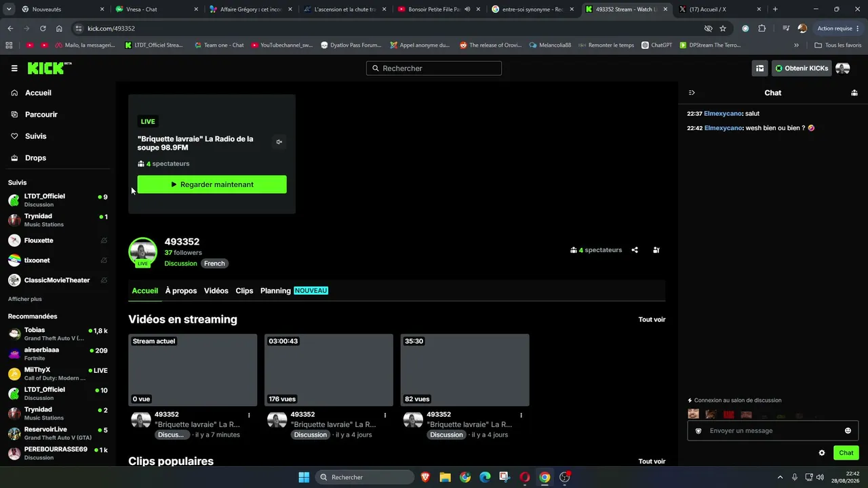Open the inventory icon beside Obtenir KICKs
Viewport: 868px width, 488px height.
(x=759, y=68)
